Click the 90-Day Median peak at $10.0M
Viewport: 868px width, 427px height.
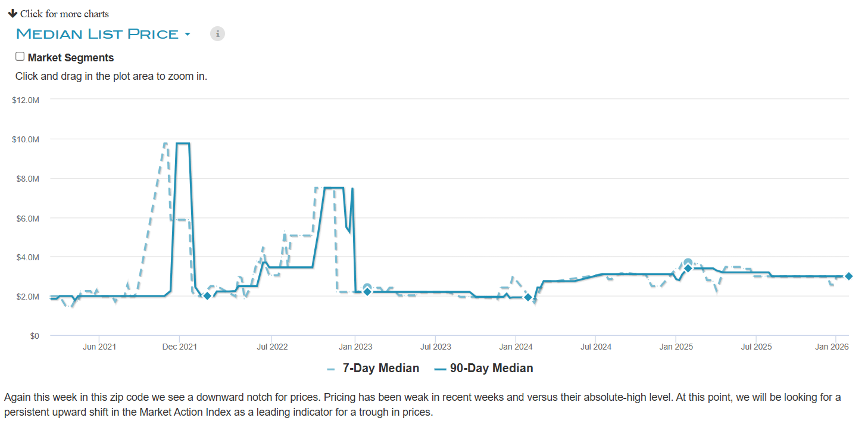183,144
